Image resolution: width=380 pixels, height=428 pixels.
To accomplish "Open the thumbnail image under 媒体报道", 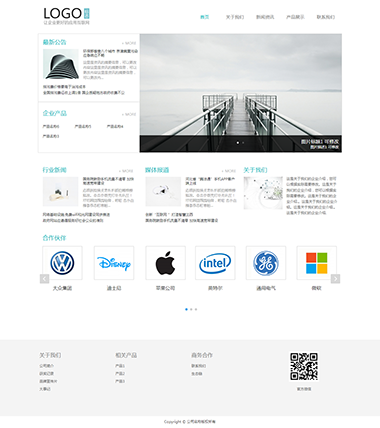I will (163, 192).
